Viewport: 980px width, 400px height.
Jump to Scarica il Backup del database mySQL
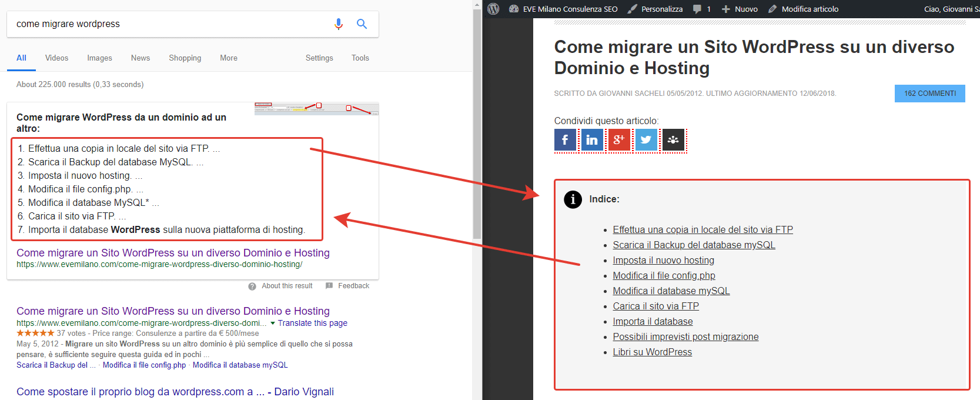click(x=694, y=245)
